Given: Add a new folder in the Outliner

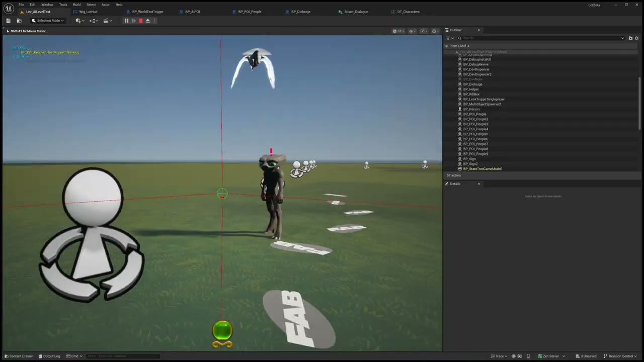Looking at the screenshot, I should point(630,38).
